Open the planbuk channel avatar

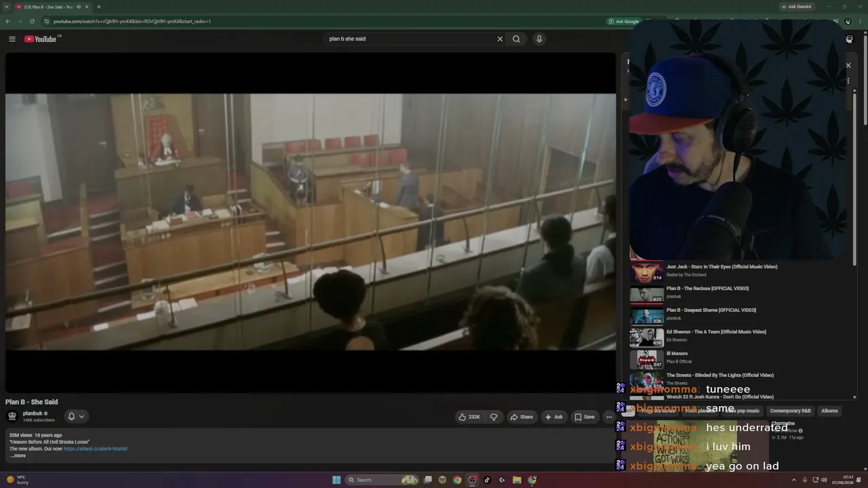[12, 416]
